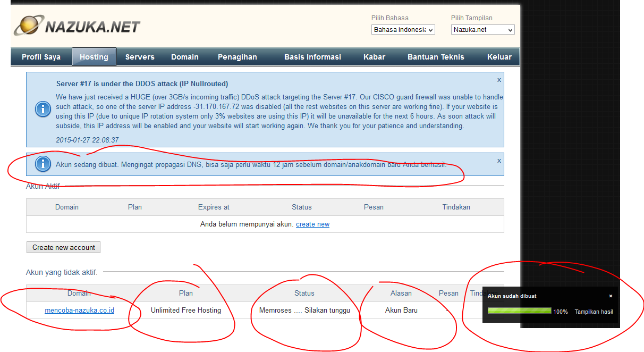Dismiss the 'Akun sedang dibuat' message
The width and height of the screenshot is (644, 352).
pos(499,160)
